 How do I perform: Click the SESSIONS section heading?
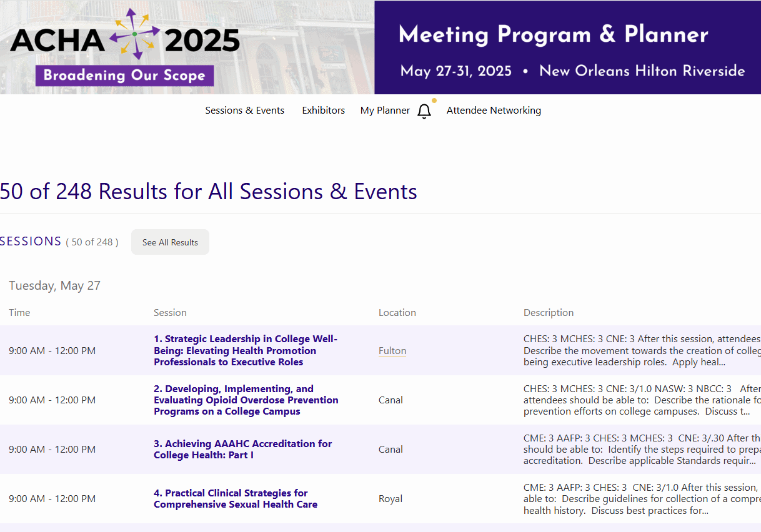pyautogui.click(x=31, y=242)
